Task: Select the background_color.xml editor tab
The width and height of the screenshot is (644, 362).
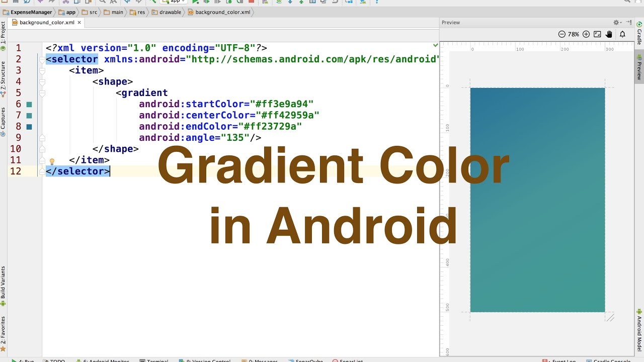Action: (47, 23)
